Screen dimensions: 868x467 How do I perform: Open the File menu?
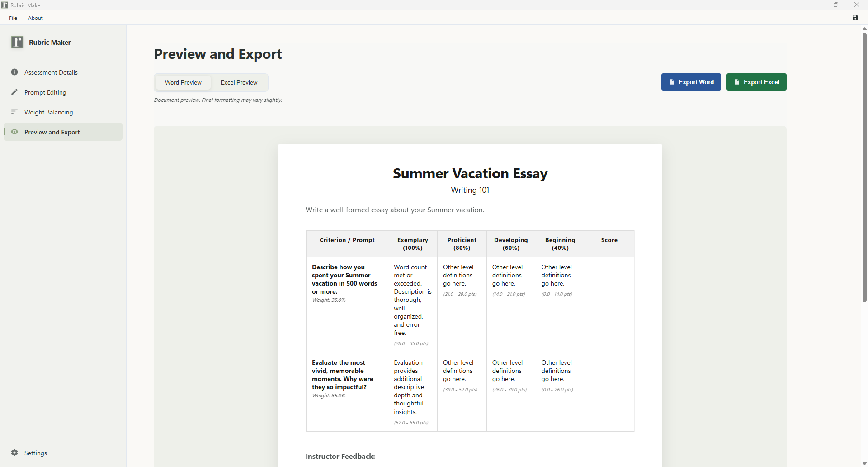coord(13,18)
